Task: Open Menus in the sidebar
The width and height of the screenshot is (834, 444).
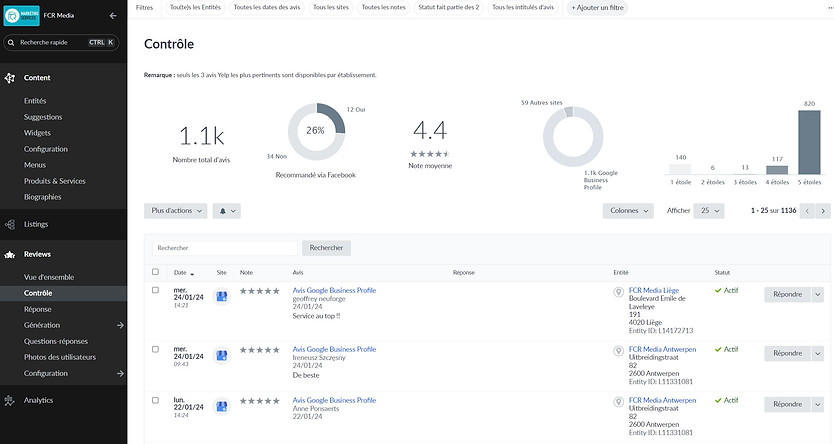Action: pyautogui.click(x=35, y=165)
